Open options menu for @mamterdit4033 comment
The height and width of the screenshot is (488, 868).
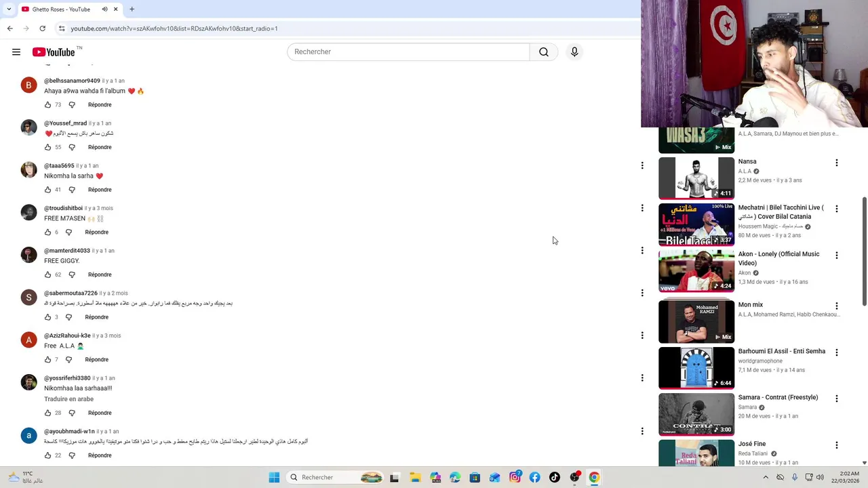click(642, 251)
